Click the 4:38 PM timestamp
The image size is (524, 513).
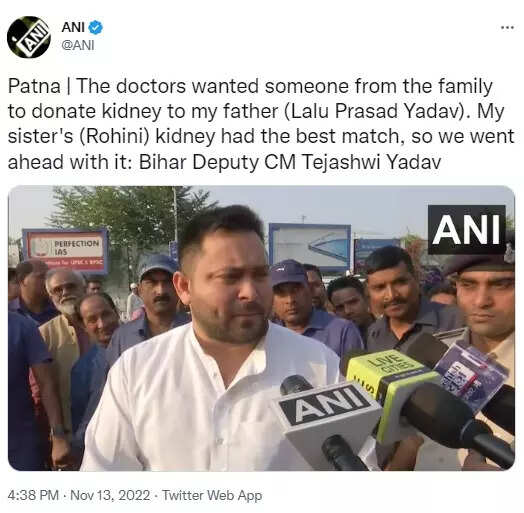(x=33, y=495)
